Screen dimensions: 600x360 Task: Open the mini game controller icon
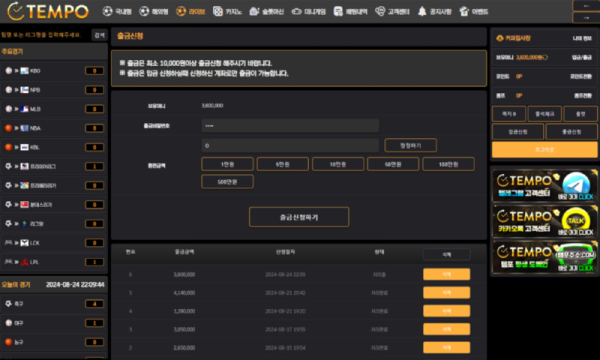pyautogui.click(x=296, y=11)
